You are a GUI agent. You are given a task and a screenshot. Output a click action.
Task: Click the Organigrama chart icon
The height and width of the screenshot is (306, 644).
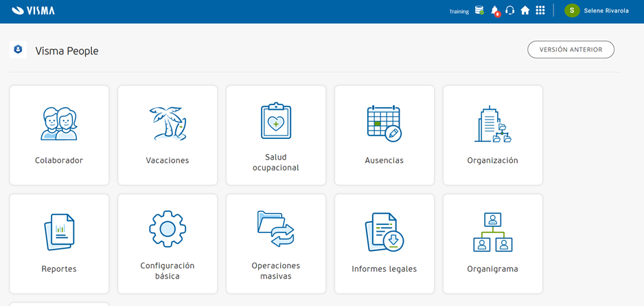click(x=493, y=232)
